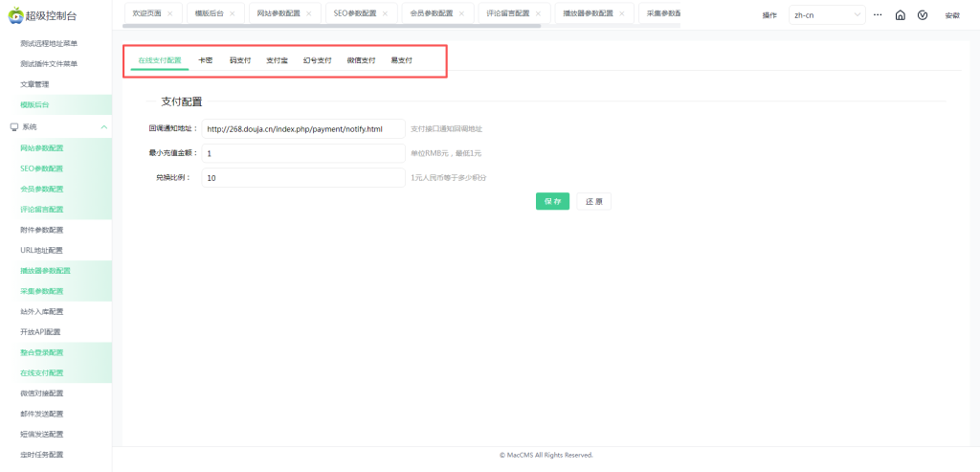This screenshot has height=472, width=980.
Task: Open 开放API配置 in sidebar
Action: tap(40, 332)
